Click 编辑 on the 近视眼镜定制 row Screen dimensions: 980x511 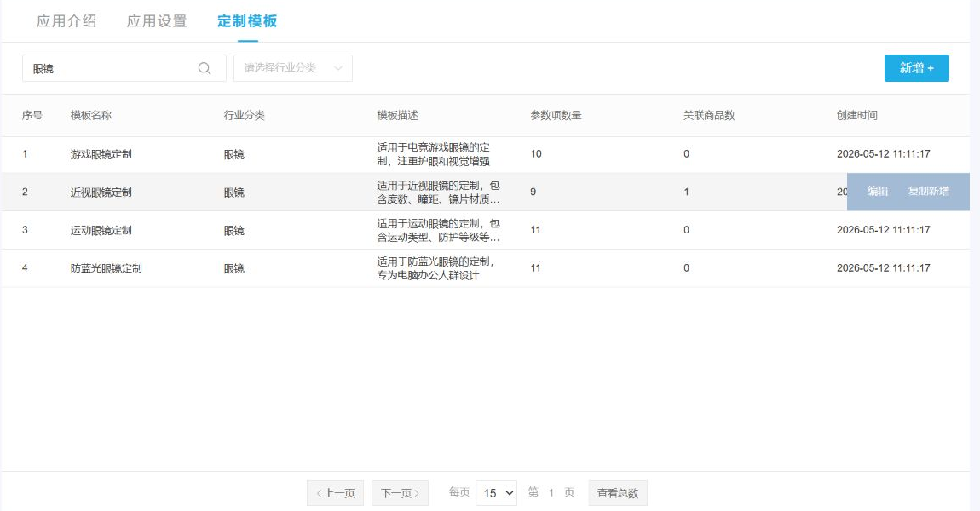pyautogui.click(x=878, y=191)
